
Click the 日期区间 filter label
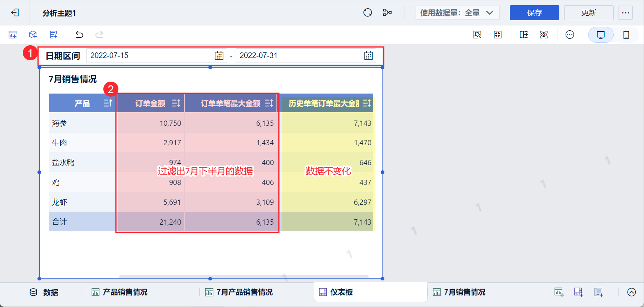(63, 56)
